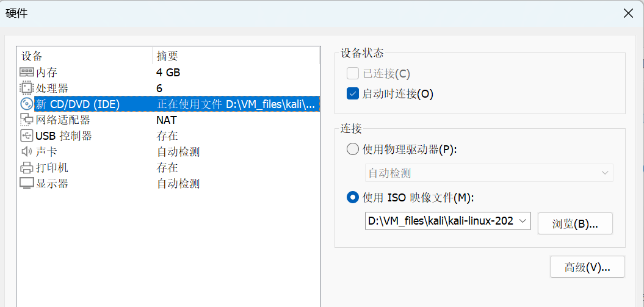Click the USB controller (USB 控制器) icon
Screen dimensions: 644x307
pyautogui.click(x=27, y=136)
